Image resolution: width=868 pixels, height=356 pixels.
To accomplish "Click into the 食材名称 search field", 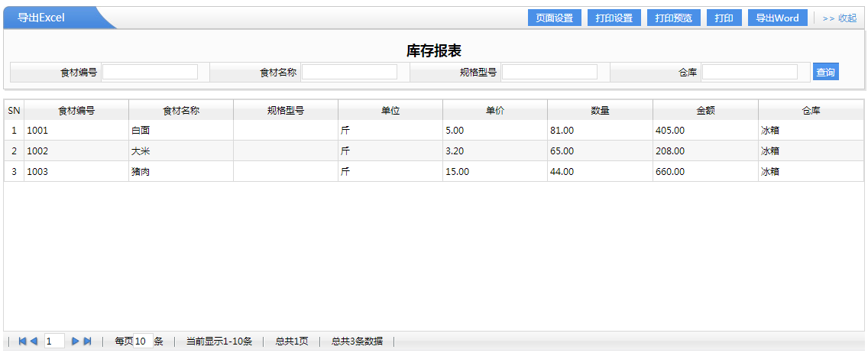I will (x=349, y=73).
